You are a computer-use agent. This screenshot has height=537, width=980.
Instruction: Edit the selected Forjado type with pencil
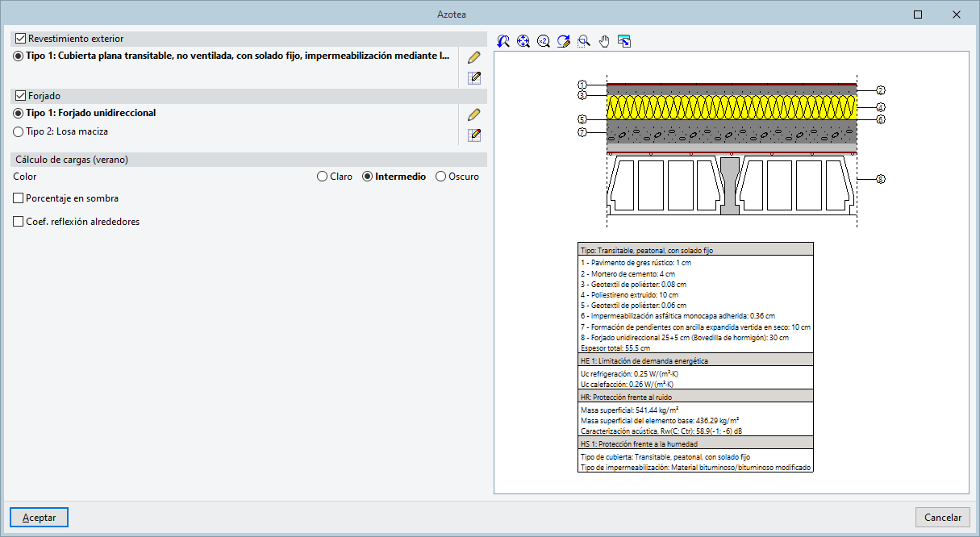coord(474,114)
